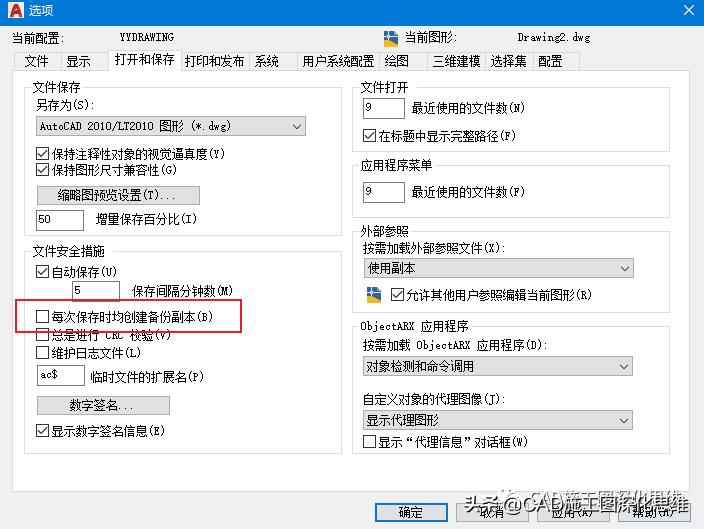Toggle 允许其他用户参照编辑当前图形 checkbox
The width and height of the screenshot is (704, 529).
397,295
